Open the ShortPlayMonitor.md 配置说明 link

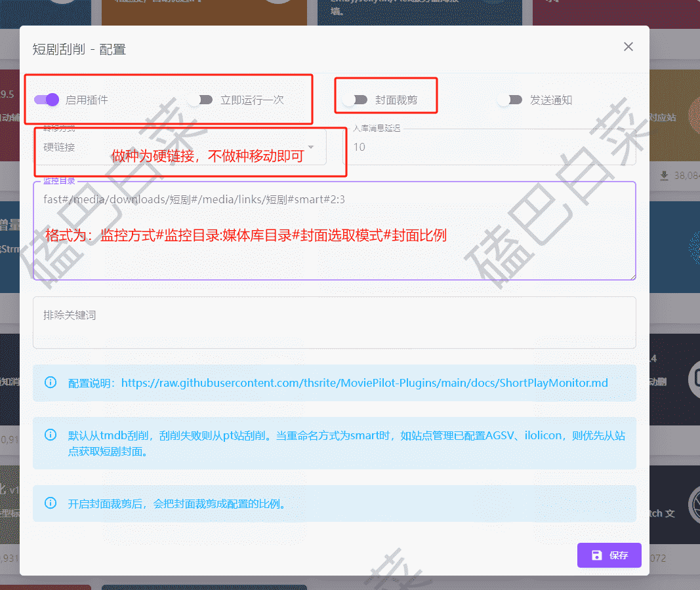pos(364,382)
